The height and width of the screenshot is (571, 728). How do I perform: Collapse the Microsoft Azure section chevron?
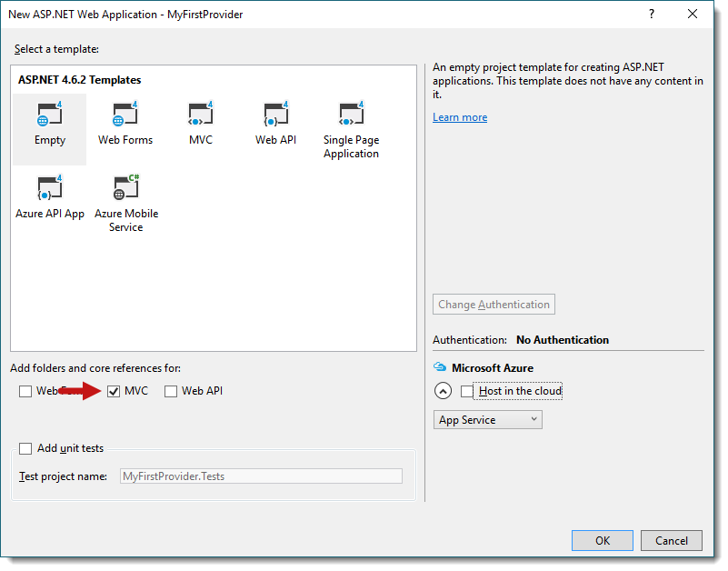(x=443, y=391)
